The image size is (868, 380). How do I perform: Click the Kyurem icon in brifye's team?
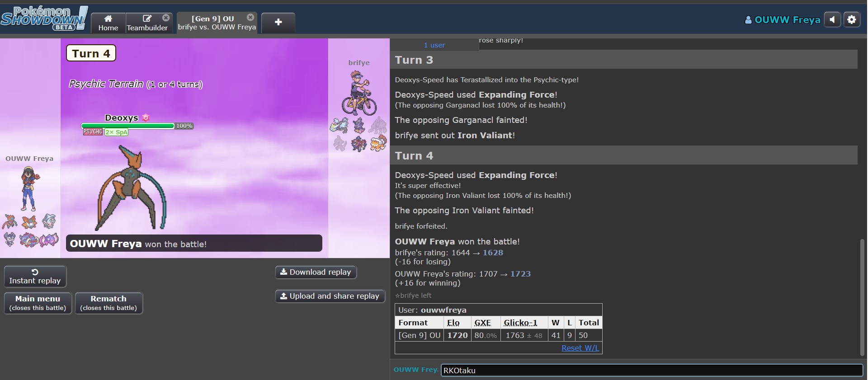[x=340, y=125]
